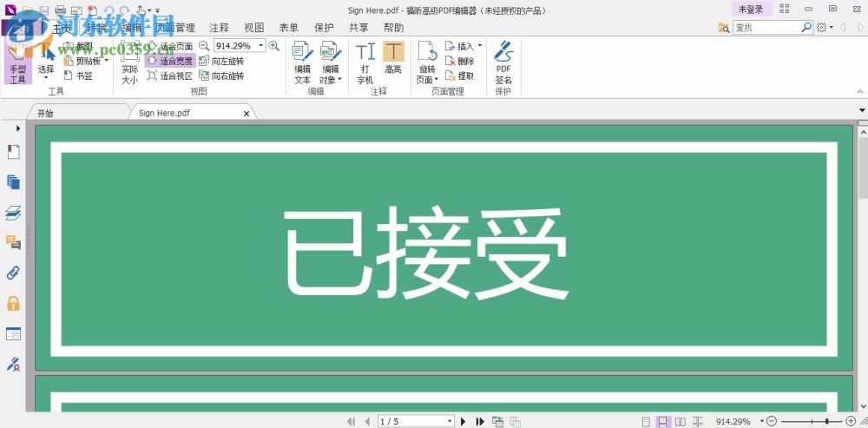This screenshot has width=868, height=428.
Task: Rotate view with 向右旋转
Action: 221,76
